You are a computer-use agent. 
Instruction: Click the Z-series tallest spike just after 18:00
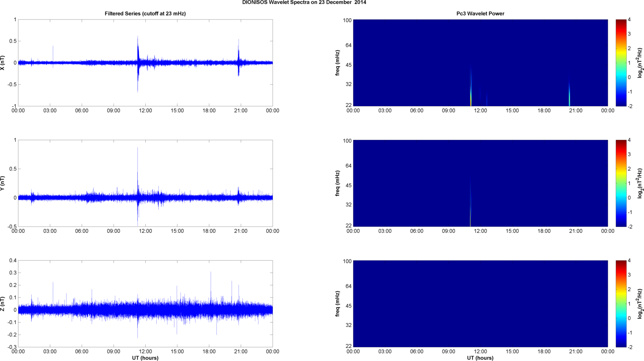click(x=211, y=287)
